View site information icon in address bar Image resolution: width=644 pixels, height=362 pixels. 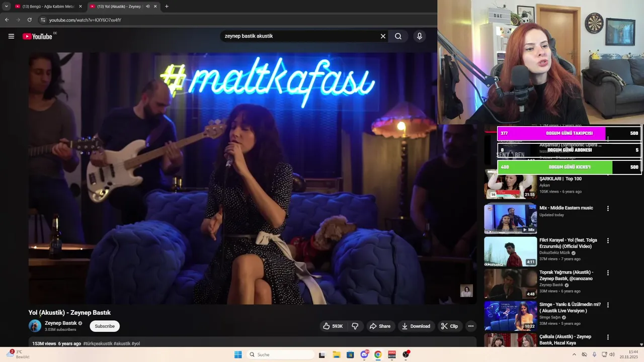(x=43, y=20)
